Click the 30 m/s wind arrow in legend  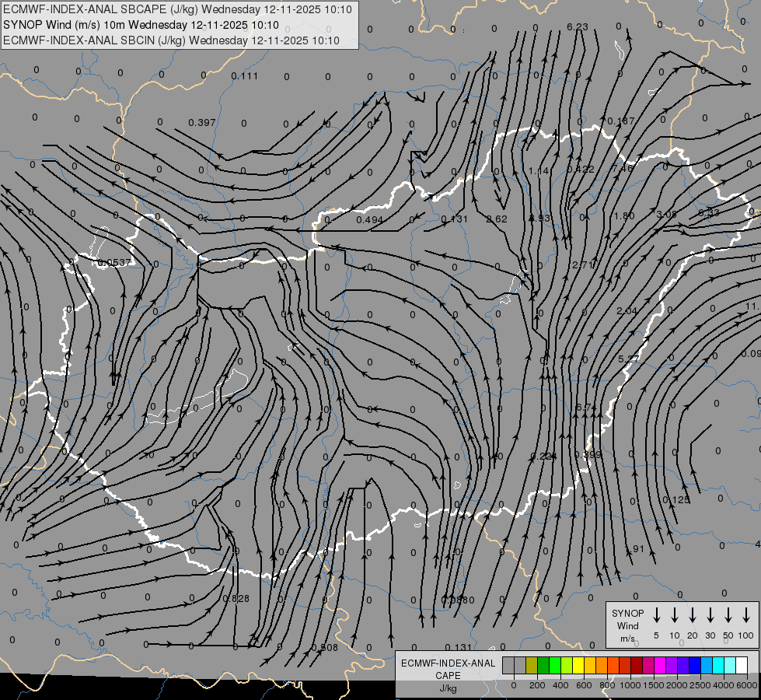[710, 615]
